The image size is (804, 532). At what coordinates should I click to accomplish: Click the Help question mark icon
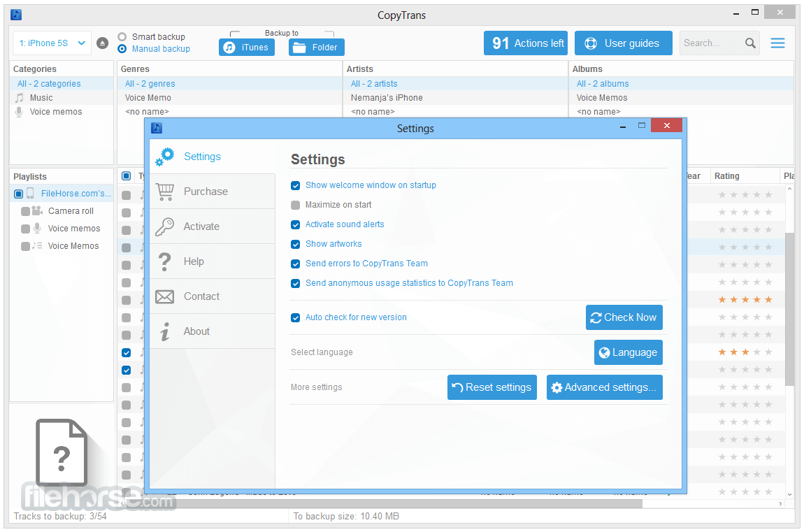(x=164, y=261)
